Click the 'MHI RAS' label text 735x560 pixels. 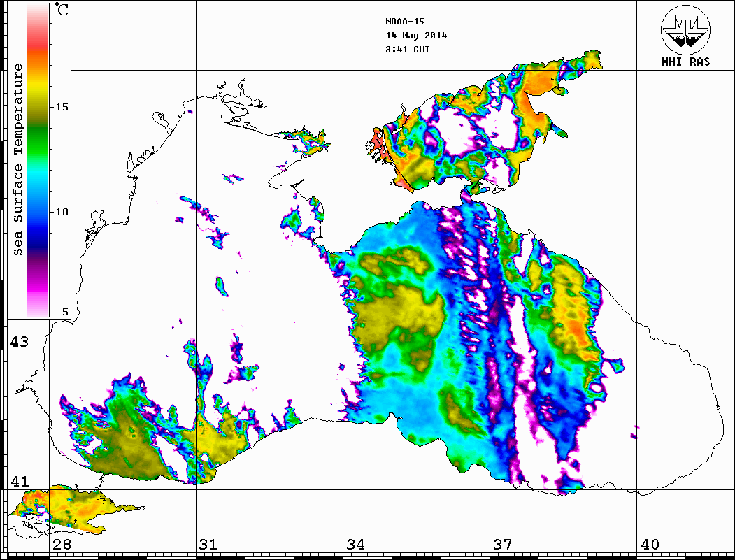(x=686, y=62)
